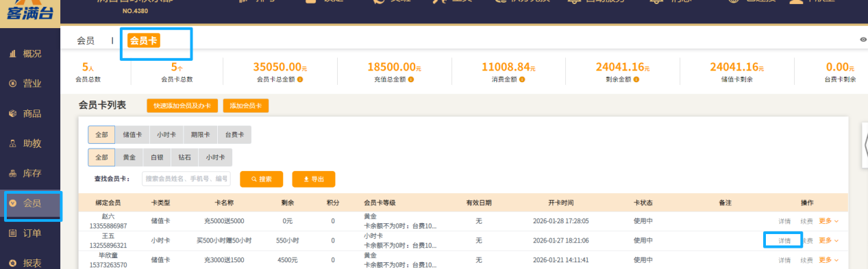Filter card level by 黄金

click(x=129, y=157)
